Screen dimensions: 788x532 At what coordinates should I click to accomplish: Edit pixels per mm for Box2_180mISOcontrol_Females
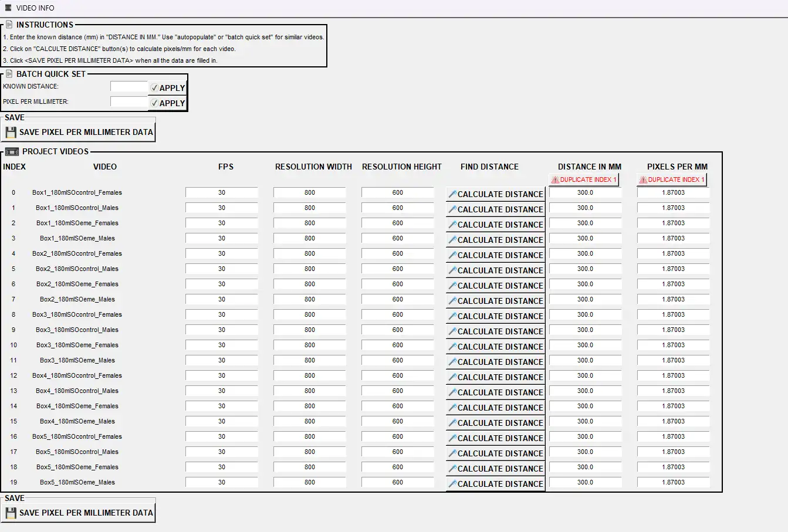674,253
